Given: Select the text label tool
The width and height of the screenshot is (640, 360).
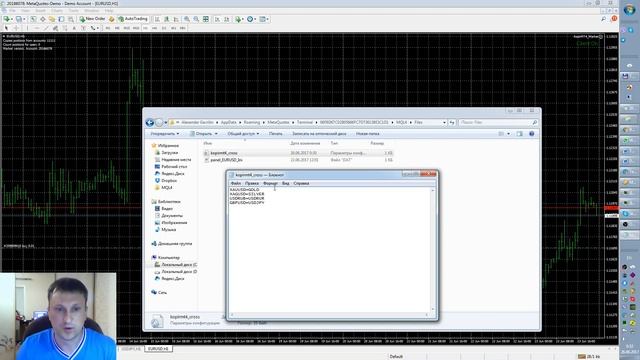Looking at the screenshot, I should (83, 28).
